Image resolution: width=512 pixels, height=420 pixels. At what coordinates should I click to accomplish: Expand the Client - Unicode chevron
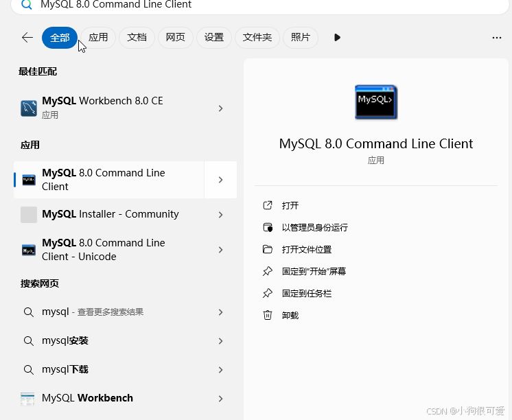tap(221, 250)
